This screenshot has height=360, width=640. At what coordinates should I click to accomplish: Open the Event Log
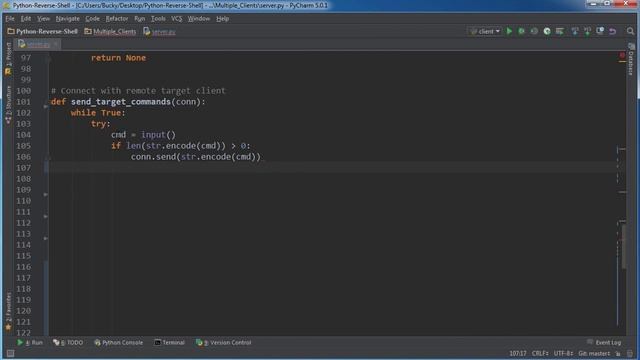click(x=604, y=342)
